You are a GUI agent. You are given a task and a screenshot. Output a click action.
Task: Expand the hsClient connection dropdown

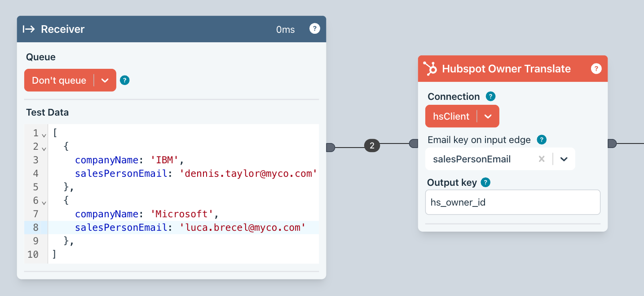pos(488,116)
